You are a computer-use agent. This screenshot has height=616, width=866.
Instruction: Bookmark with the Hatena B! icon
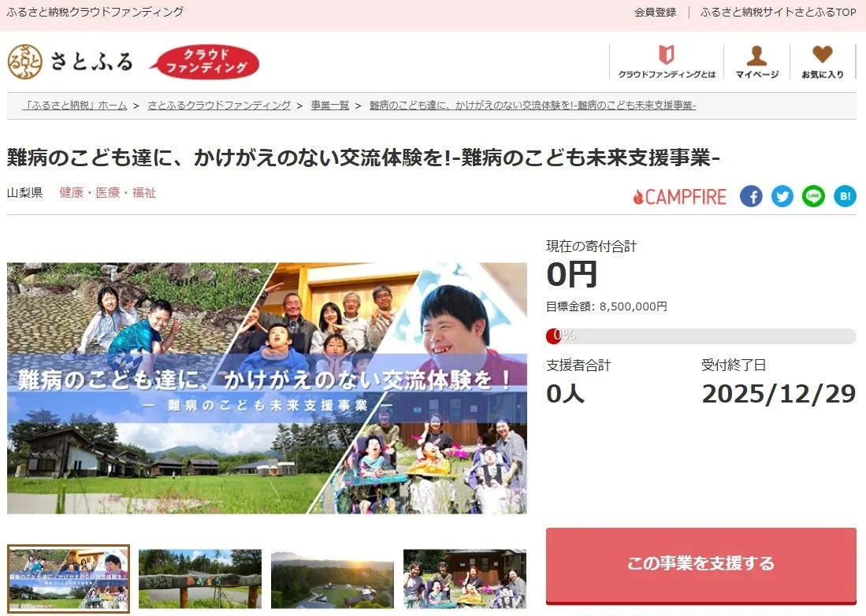pos(845,196)
